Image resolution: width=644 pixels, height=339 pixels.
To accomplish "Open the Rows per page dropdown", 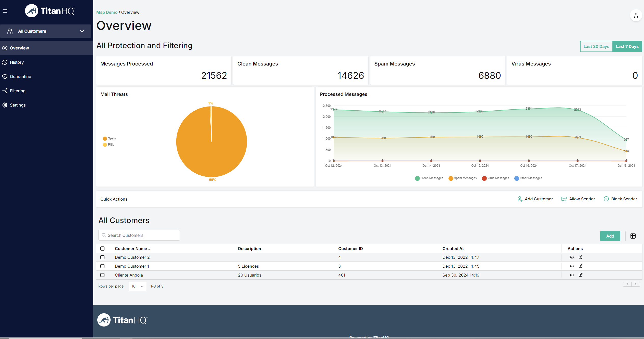I will (137, 286).
